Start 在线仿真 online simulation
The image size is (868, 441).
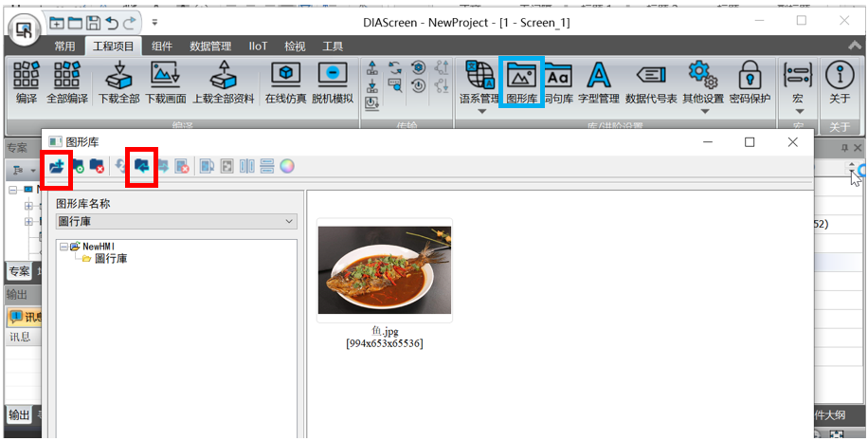click(x=284, y=82)
